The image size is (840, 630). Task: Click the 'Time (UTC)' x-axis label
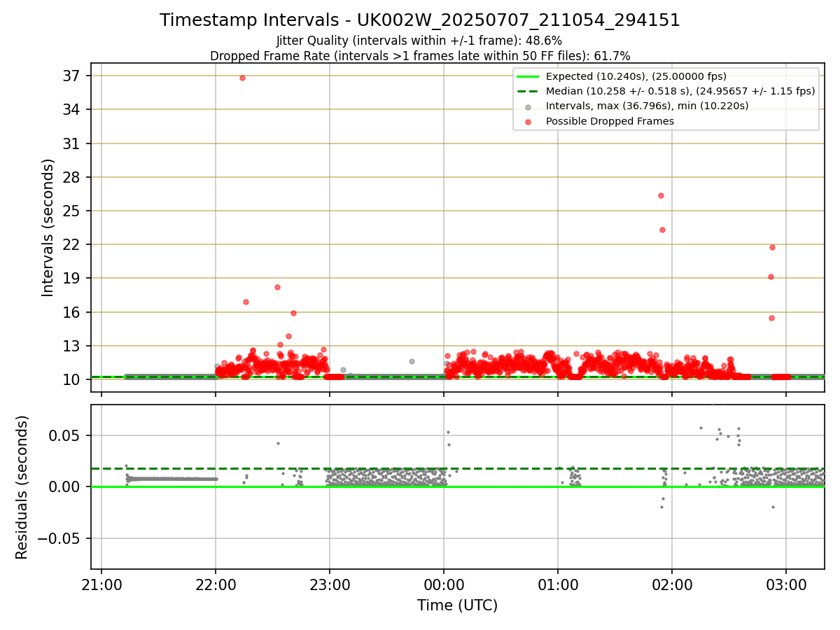pyautogui.click(x=457, y=605)
